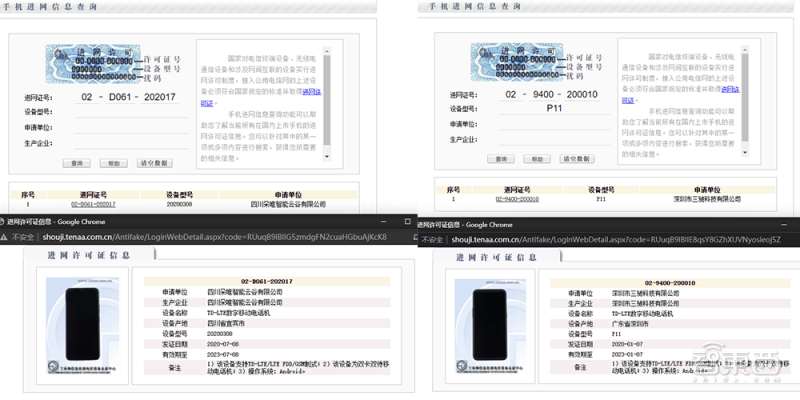Image resolution: width=800 pixels, height=400 pixels.
Task: Click the 设备型号 field containing P11
Action: coord(554,109)
